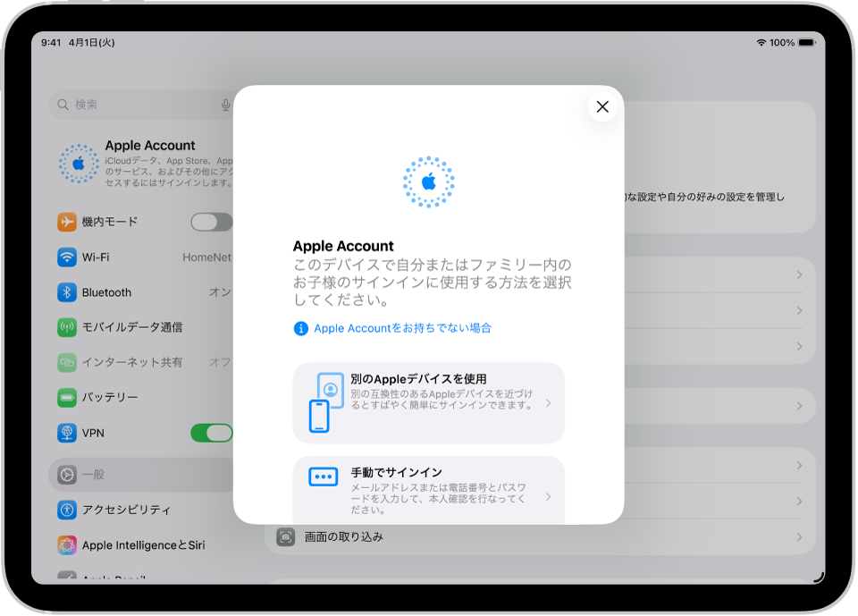Select the アクセシビリティ icon

click(x=66, y=510)
